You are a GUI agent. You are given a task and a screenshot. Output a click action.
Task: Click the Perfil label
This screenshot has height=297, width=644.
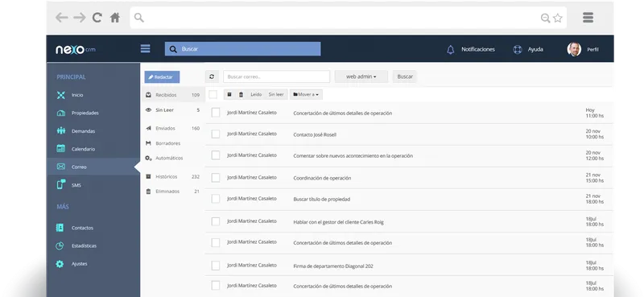[x=592, y=50]
